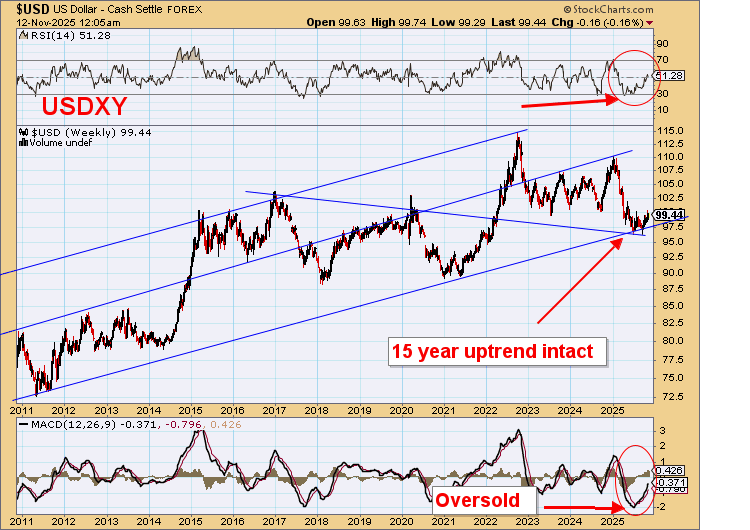Click the 2022 label on the bottom time axis
This screenshot has height=530, width=750.
[x=484, y=409]
